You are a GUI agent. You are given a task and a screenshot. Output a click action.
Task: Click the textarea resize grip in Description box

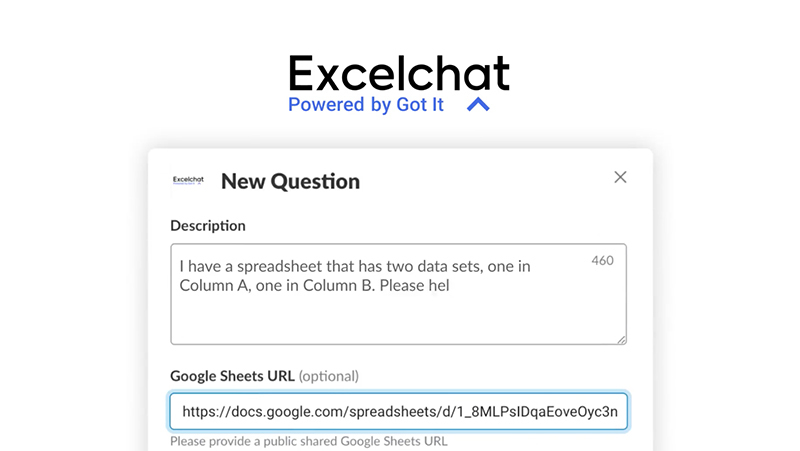pos(621,340)
